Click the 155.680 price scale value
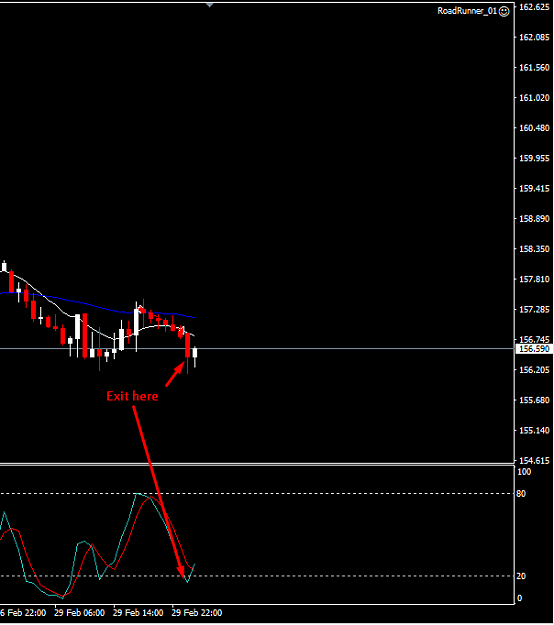This screenshot has height=625, width=554. pyautogui.click(x=534, y=400)
